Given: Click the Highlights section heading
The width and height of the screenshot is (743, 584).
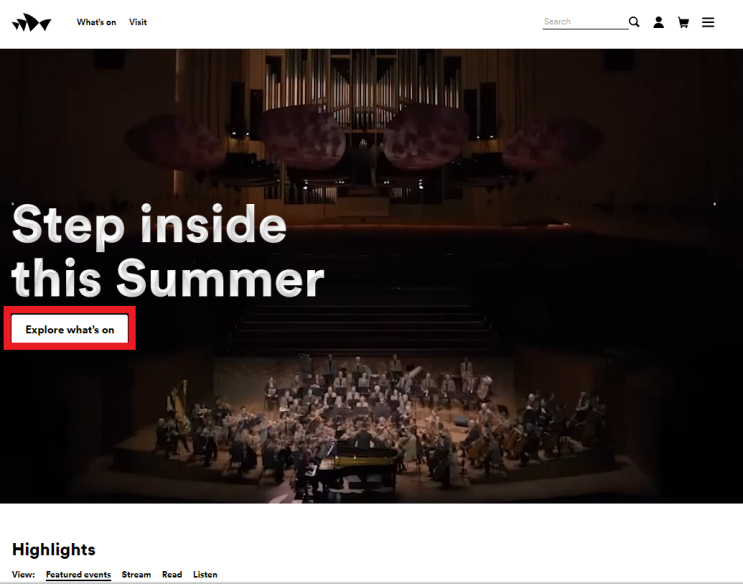Looking at the screenshot, I should 54,549.
